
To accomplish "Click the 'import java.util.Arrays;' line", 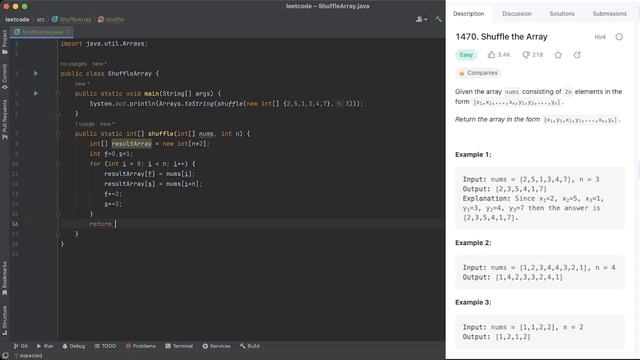I will pyautogui.click(x=104, y=44).
